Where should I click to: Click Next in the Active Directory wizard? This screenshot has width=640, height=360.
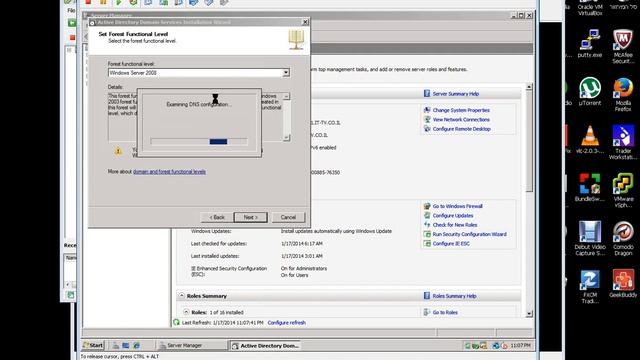click(251, 217)
